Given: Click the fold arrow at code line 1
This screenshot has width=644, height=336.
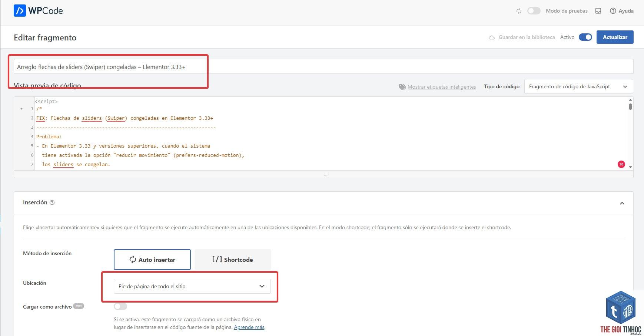Looking at the screenshot, I should point(21,109).
